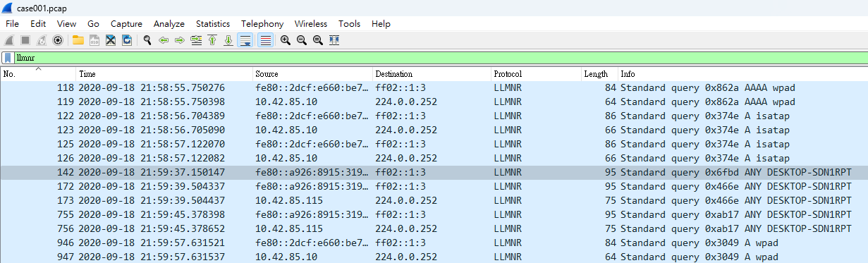
Task: Open the Tools menu
Action: pyautogui.click(x=349, y=24)
